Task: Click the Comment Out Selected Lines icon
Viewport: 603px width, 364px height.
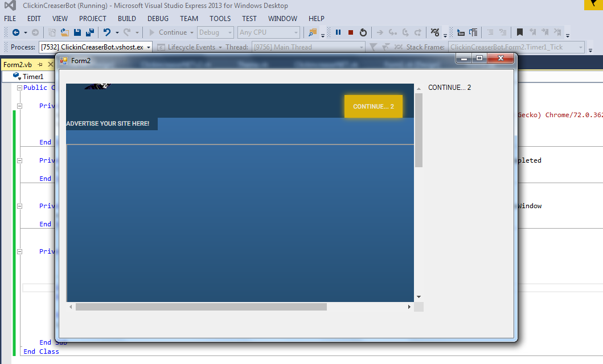Action: click(x=490, y=32)
